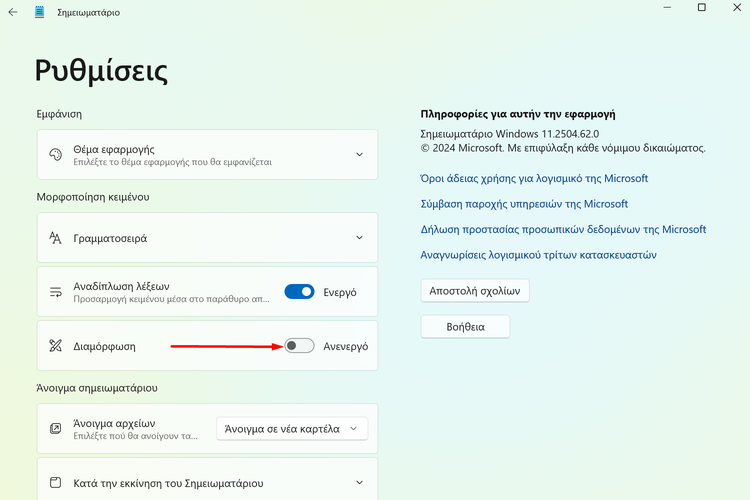Open the Άνοιγμα σε νέα καρτέλα dropdown

click(292, 429)
